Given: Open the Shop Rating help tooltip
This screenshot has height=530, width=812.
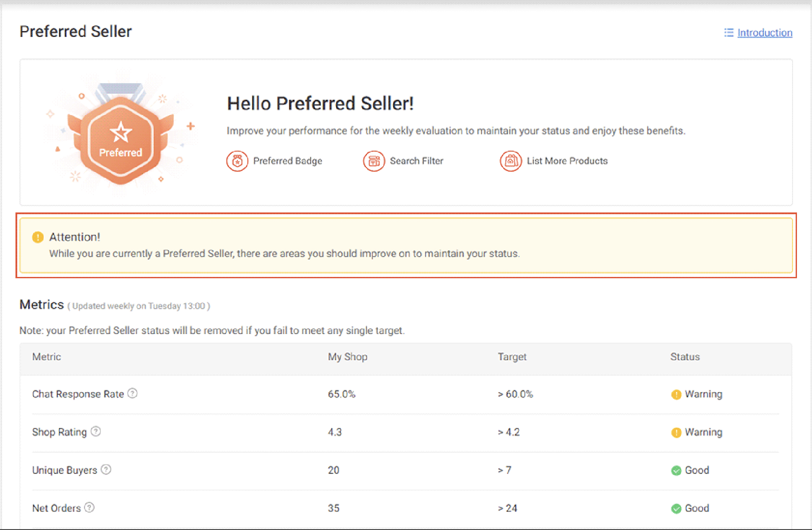Looking at the screenshot, I should click(x=95, y=432).
